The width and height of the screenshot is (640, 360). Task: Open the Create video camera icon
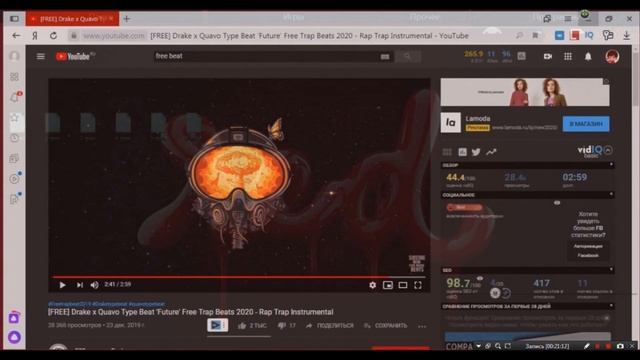(548, 56)
